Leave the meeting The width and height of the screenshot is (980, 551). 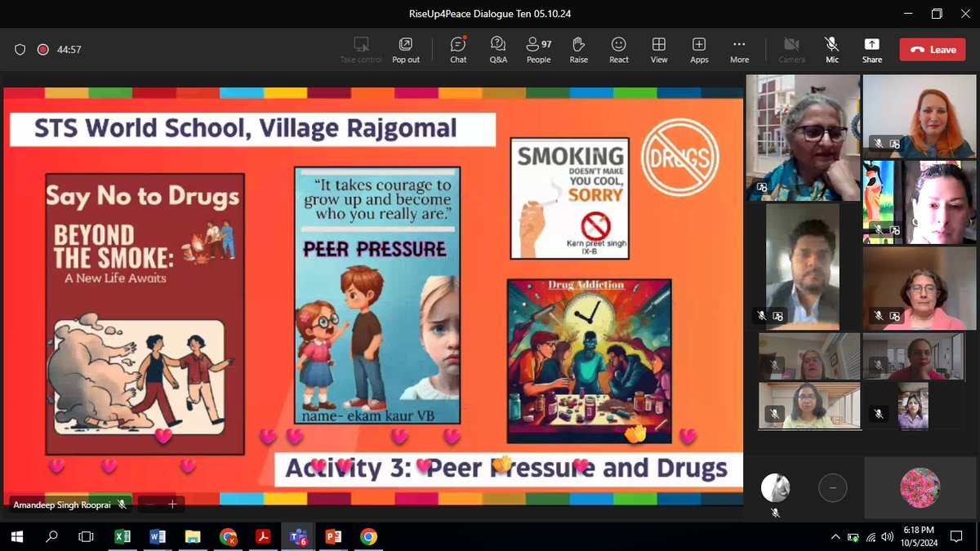[x=933, y=50]
